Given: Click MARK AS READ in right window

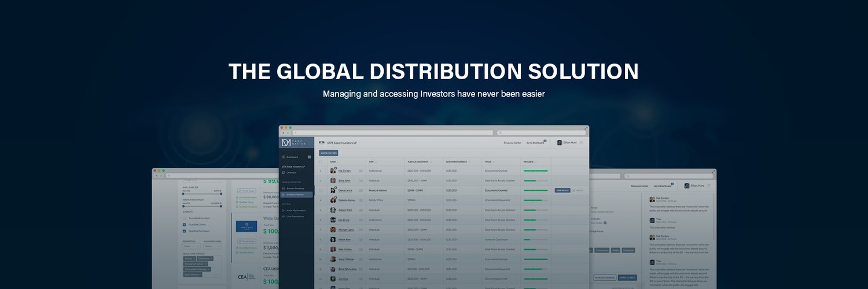Looking at the screenshot, I should coord(627,277).
